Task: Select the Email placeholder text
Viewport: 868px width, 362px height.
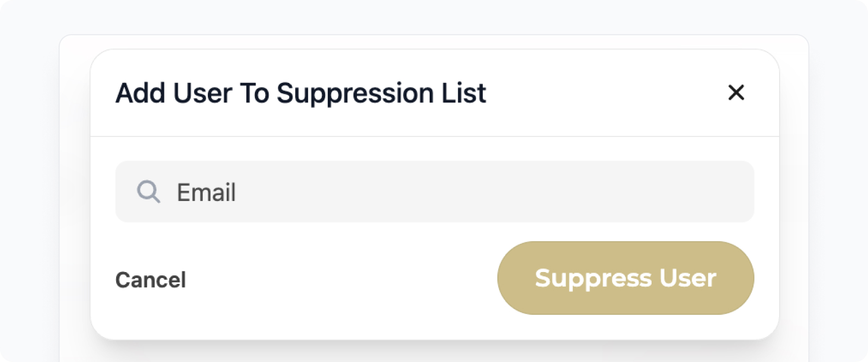Action: click(x=206, y=192)
